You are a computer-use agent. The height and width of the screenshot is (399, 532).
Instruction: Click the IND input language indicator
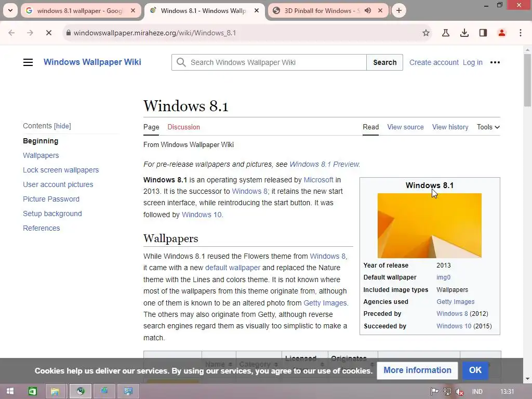coord(477,392)
